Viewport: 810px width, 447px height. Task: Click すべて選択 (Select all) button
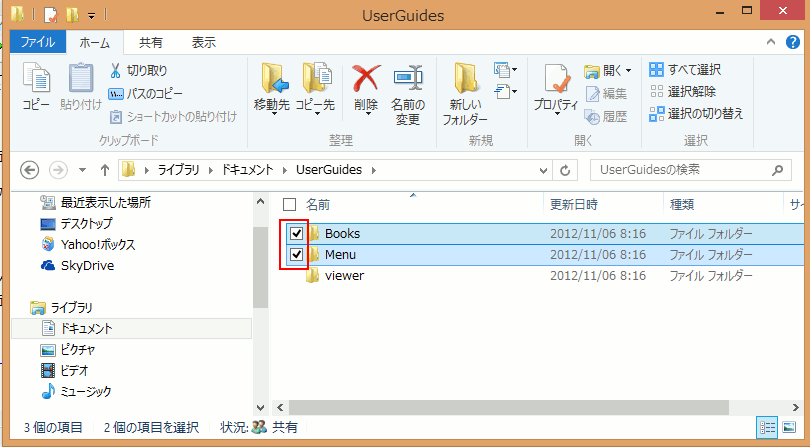[686, 70]
